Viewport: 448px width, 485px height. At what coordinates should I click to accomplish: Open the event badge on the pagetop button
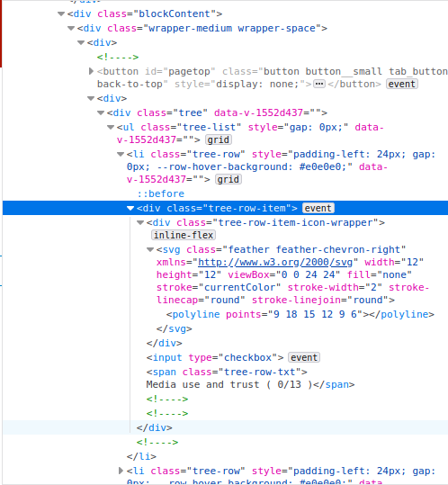point(402,85)
